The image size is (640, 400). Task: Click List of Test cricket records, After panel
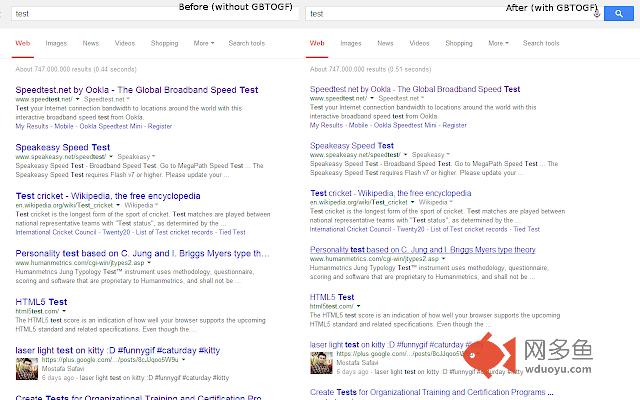(469, 229)
